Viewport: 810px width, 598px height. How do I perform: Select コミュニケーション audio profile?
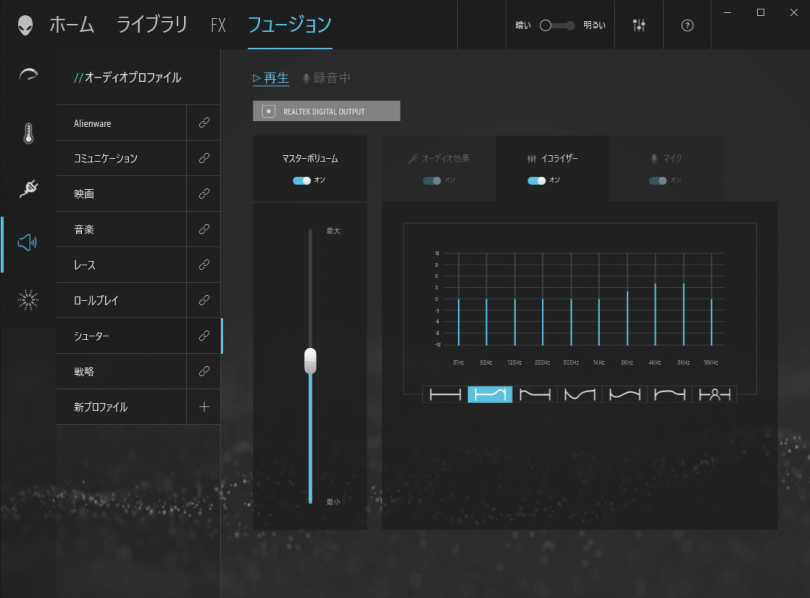121,158
